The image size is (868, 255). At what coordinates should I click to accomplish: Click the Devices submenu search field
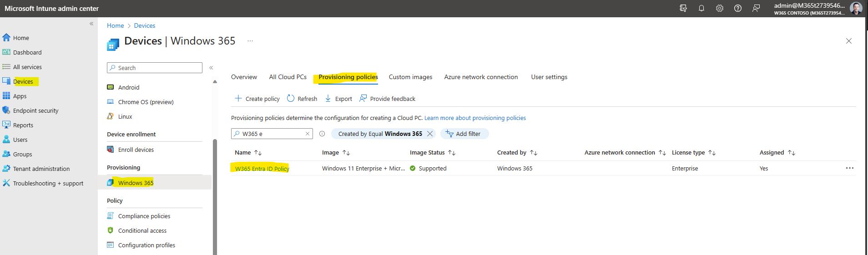click(x=155, y=68)
